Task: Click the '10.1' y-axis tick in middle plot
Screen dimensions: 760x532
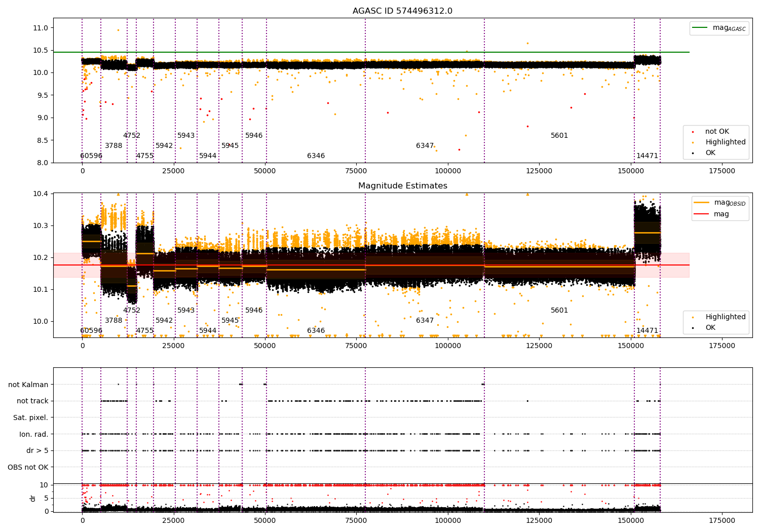Action: (41, 289)
